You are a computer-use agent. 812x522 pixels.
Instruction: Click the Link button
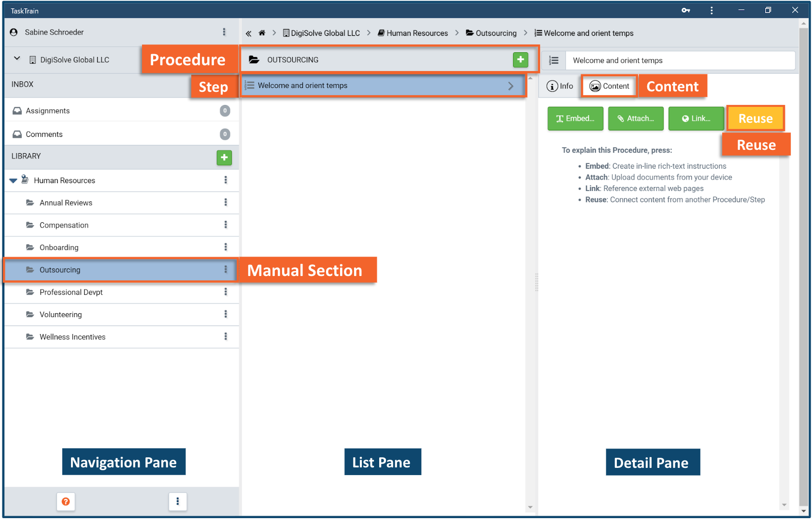tap(696, 118)
